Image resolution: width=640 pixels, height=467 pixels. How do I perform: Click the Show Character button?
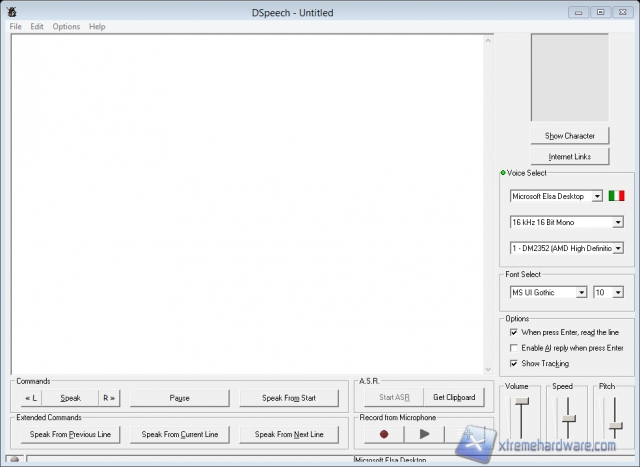(x=569, y=136)
